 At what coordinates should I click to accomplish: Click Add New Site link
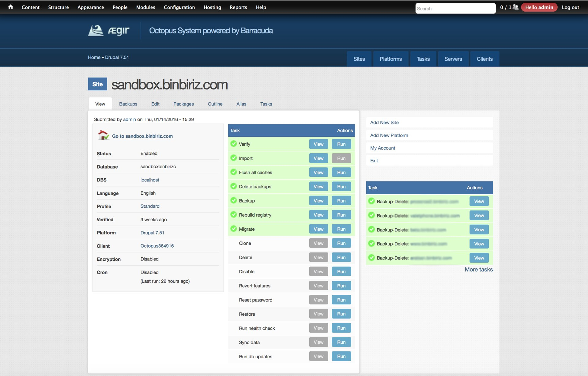(384, 122)
